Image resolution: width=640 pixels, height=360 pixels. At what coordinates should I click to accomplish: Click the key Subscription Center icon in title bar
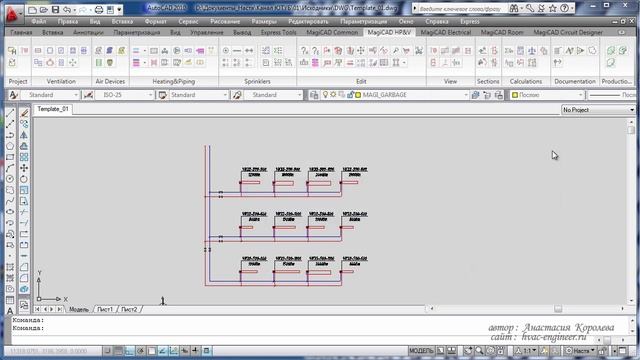tap(530, 8)
